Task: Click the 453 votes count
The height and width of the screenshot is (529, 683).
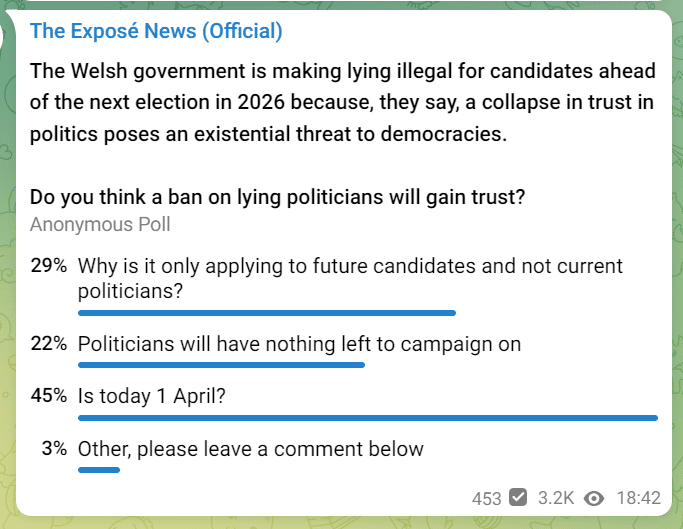Action: click(487, 498)
